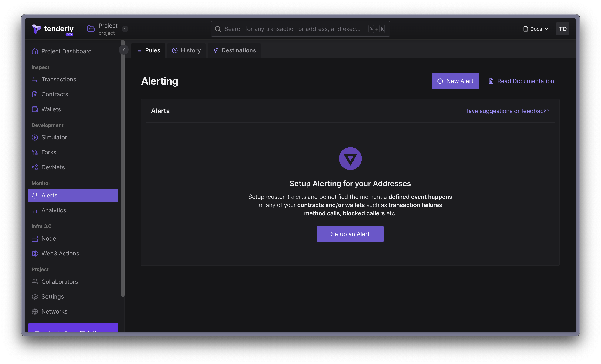The image size is (601, 364).
Task: Click the Alerts monitor icon in sidebar
Action: point(35,195)
